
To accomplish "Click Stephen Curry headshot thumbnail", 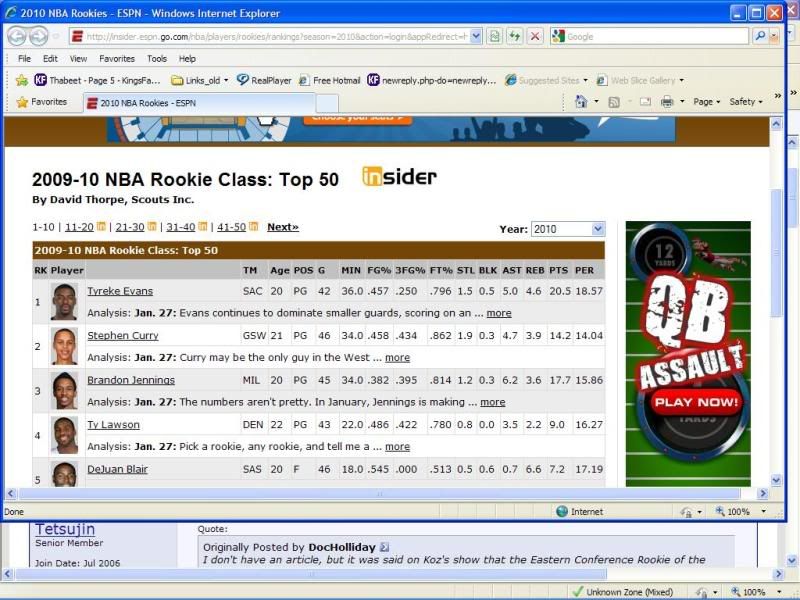I will pyautogui.click(x=64, y=346).
